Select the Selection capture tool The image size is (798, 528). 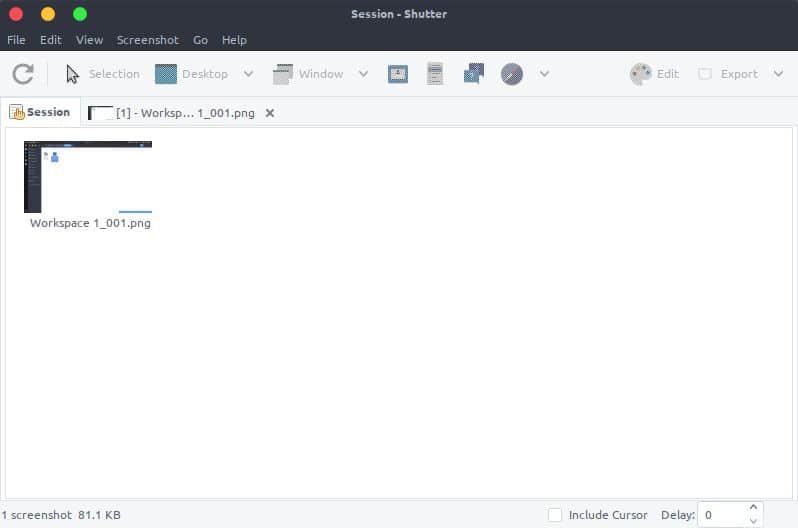point(102,74)
